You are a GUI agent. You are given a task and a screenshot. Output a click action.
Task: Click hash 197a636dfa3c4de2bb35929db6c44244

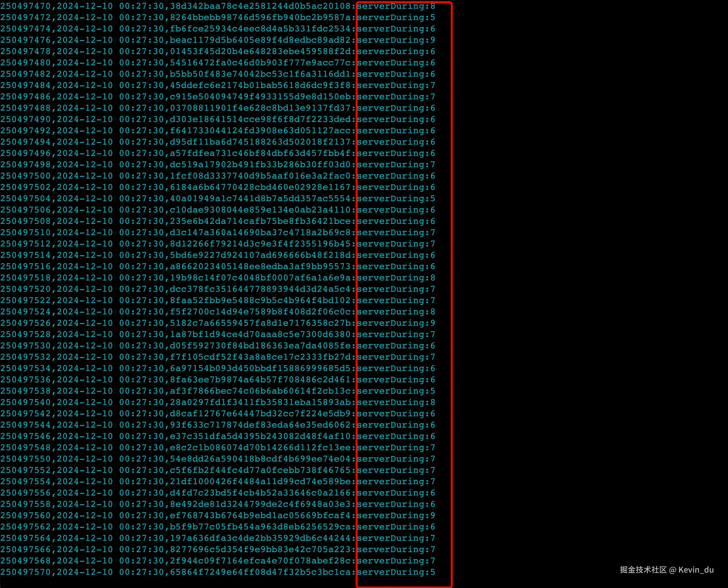tap(260, 538)
